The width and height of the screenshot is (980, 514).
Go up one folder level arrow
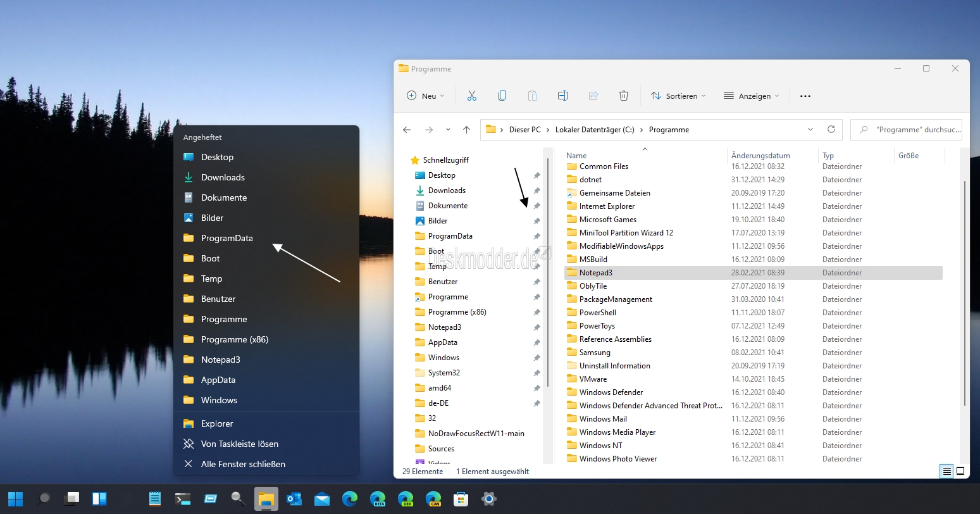coord(466,130)
